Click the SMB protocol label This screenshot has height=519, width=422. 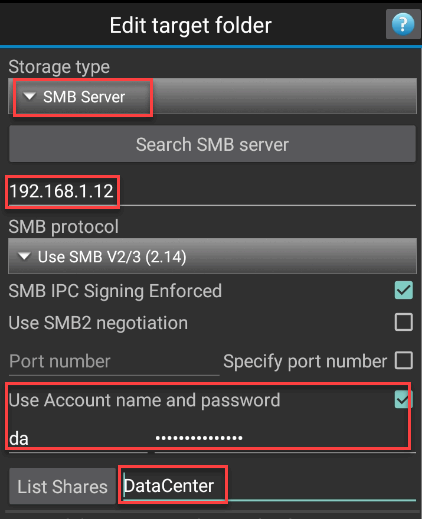coord(63,227)
